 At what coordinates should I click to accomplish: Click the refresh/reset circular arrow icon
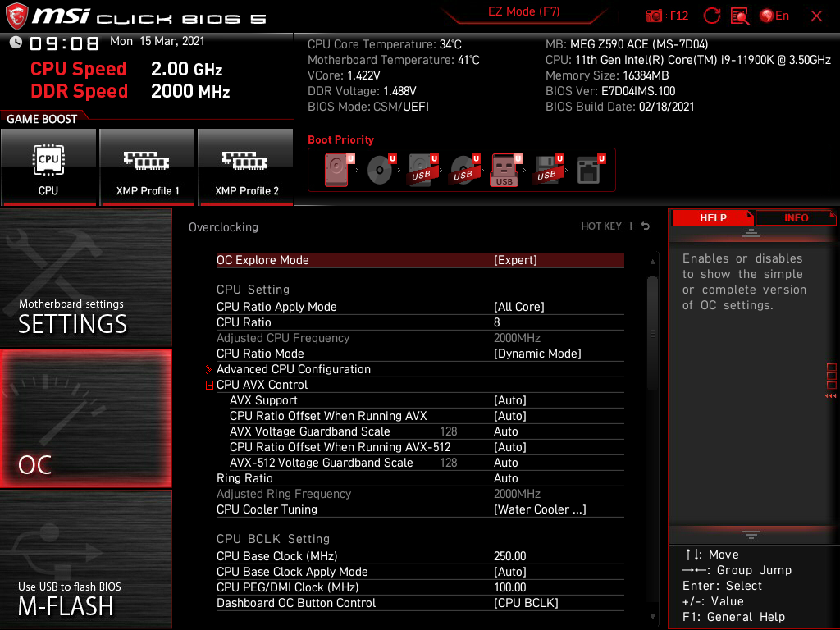point(711,16)
